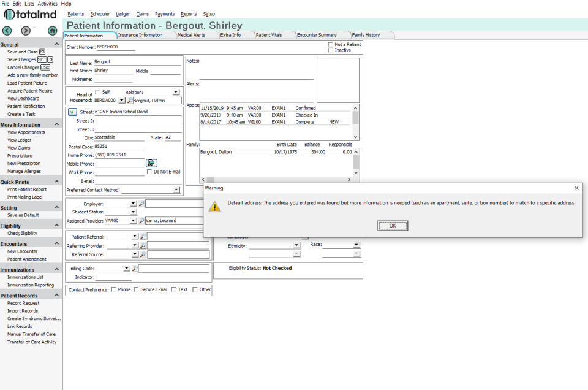Open the text message icon next to Mobile Phone

[151, 163]
